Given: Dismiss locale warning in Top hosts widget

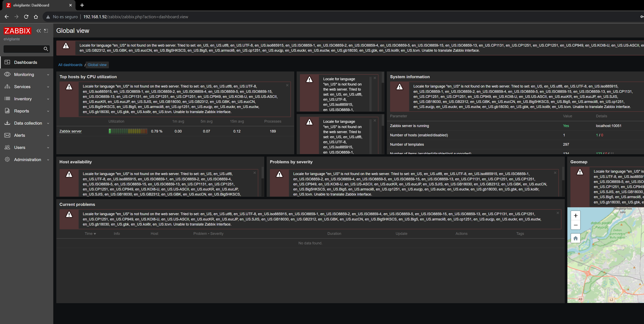Looking at the screenshot, I should (x=287, y=85).
